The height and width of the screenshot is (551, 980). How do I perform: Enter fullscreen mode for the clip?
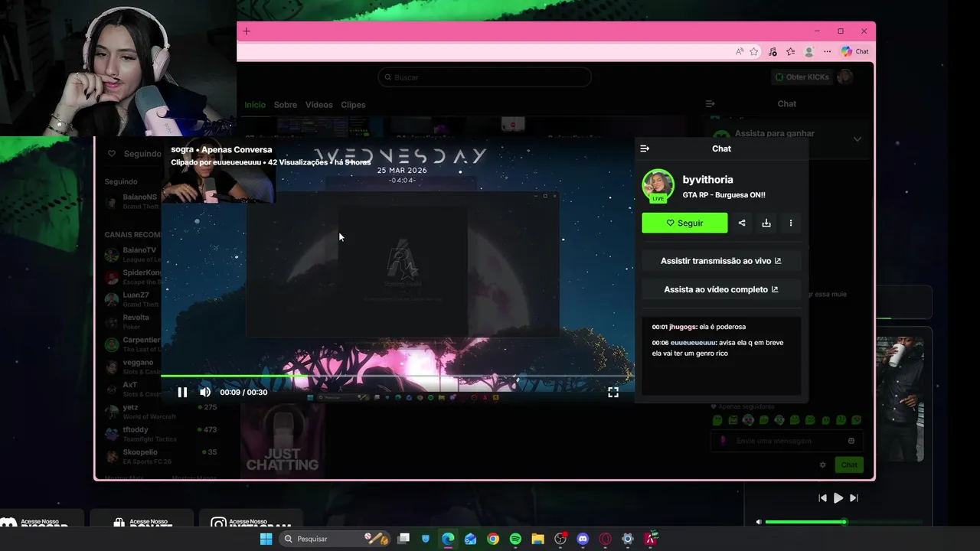coord(613,392)
